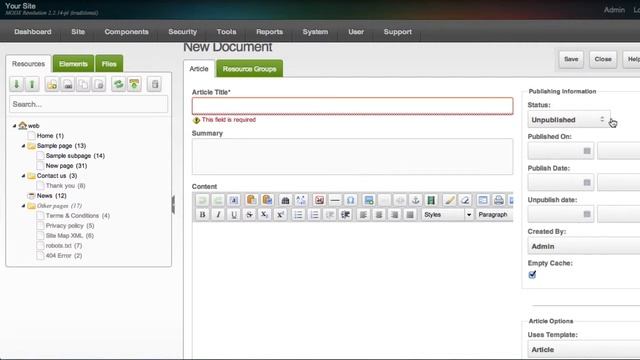Insert anchor in content editor
Screen dimensions: 640x360
[x=415, y=200]
